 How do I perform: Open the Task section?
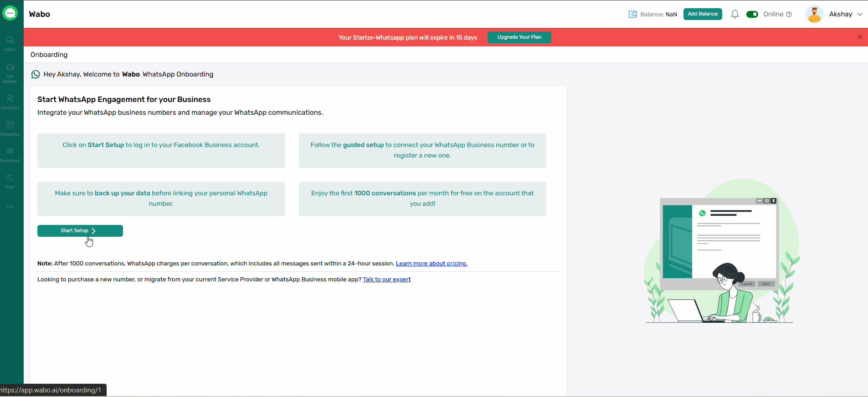click(x=10, y=181)
